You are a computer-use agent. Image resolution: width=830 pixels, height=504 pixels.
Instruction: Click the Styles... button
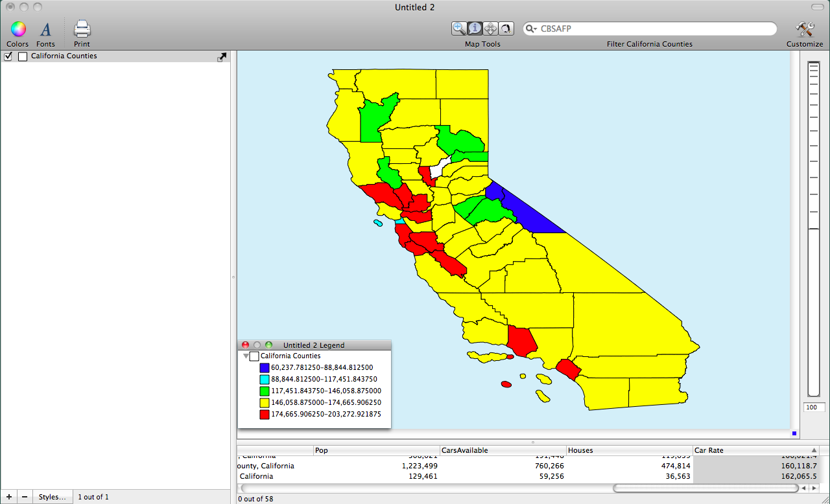click(x=52, y=497)
